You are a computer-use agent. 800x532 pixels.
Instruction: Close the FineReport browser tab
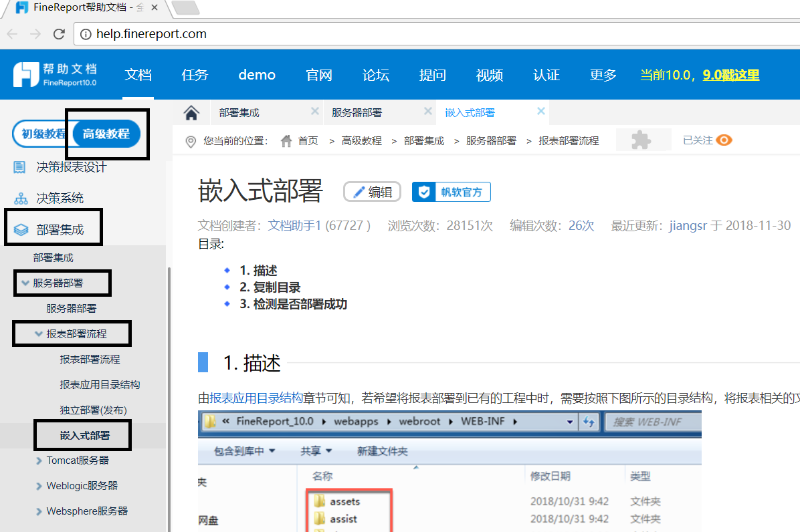154,7
